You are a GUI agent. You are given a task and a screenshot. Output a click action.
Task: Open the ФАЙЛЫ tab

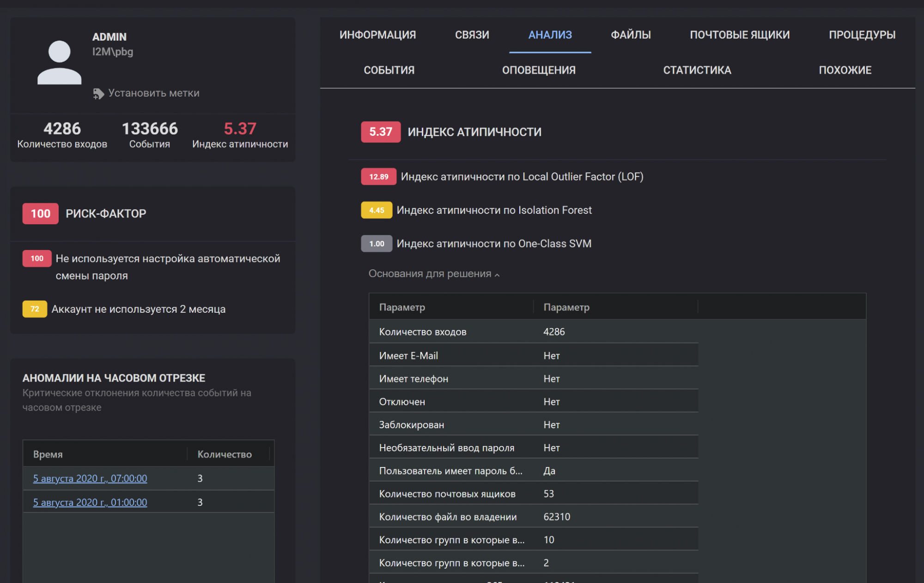[x=631, y=35]
